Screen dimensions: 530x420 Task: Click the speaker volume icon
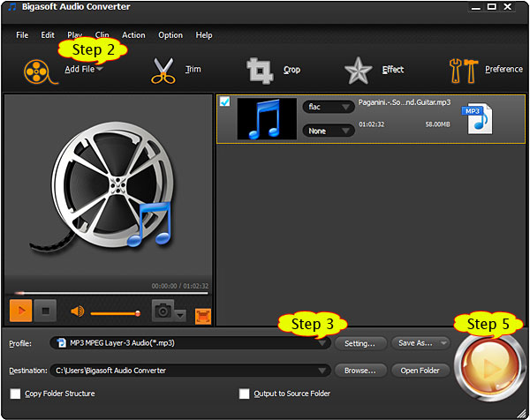(x=78, y=311)
